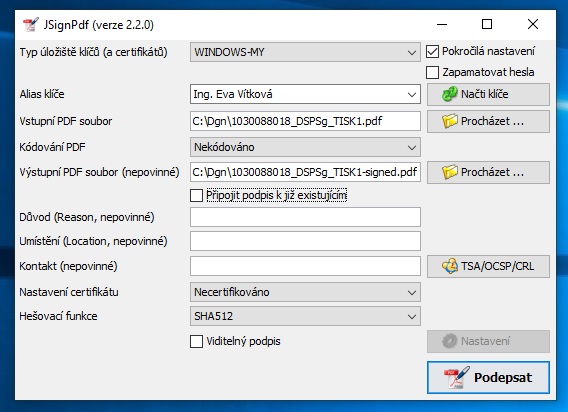Click the globe icon on TSA/OCSP/CRL button
The image size is (568, 412).
click(450, 266)
